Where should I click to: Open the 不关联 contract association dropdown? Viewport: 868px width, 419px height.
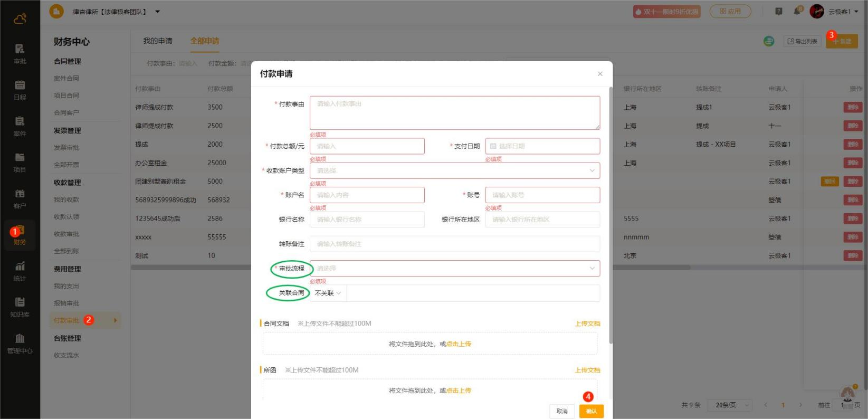coord(328,293)
